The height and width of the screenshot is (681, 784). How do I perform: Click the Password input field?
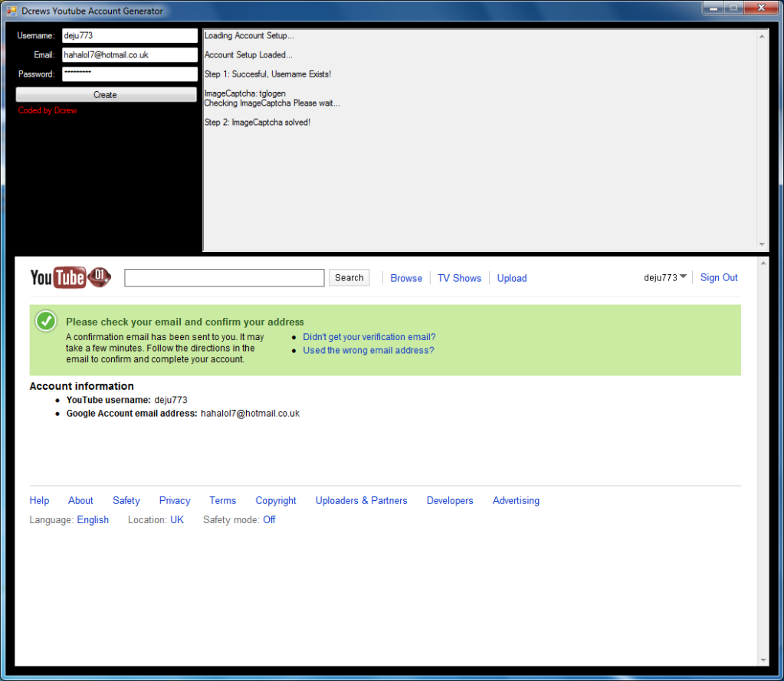click(130, 74)
